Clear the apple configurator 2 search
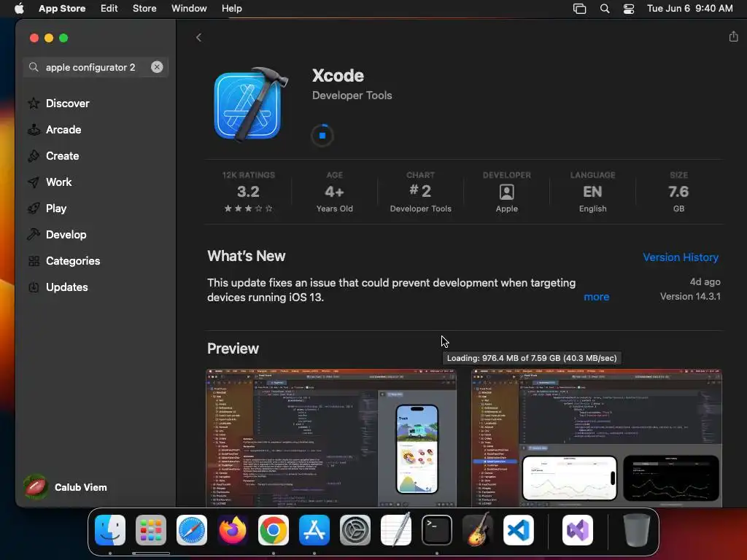 pos(157,67)
